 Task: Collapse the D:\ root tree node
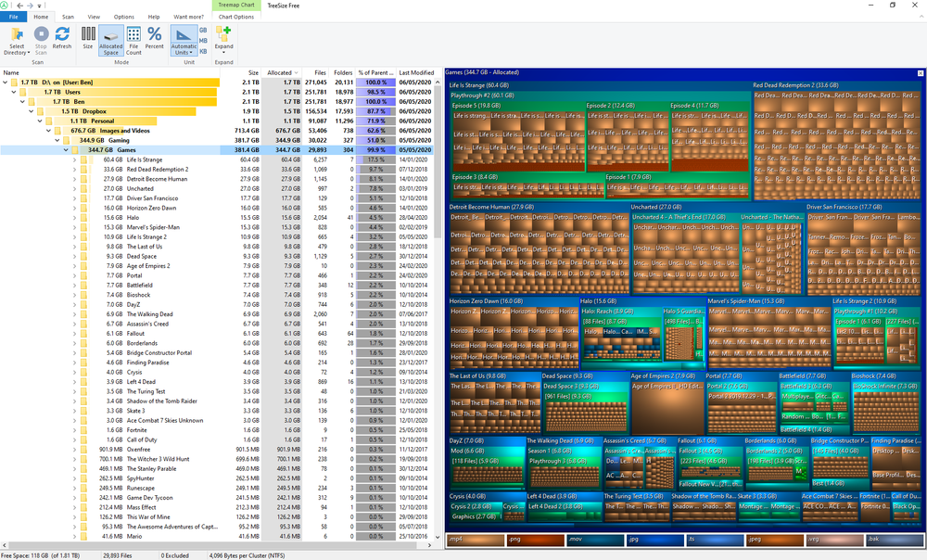(6, 83)
